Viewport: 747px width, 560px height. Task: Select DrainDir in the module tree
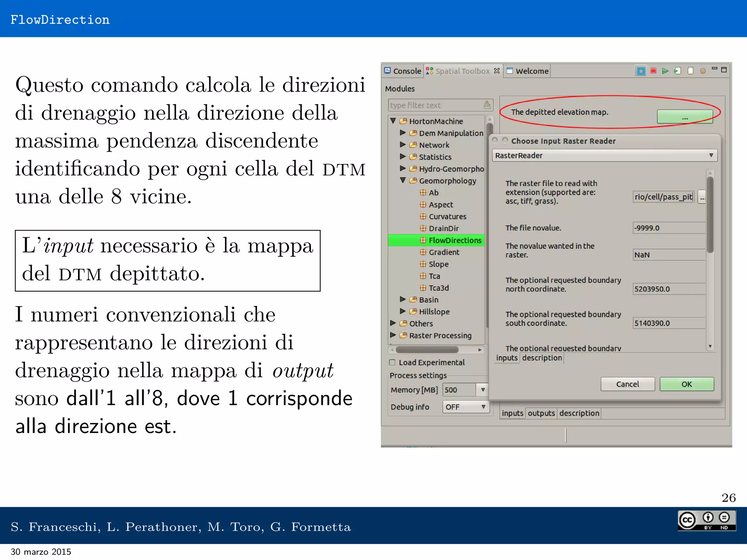click(x=444, y=228)
